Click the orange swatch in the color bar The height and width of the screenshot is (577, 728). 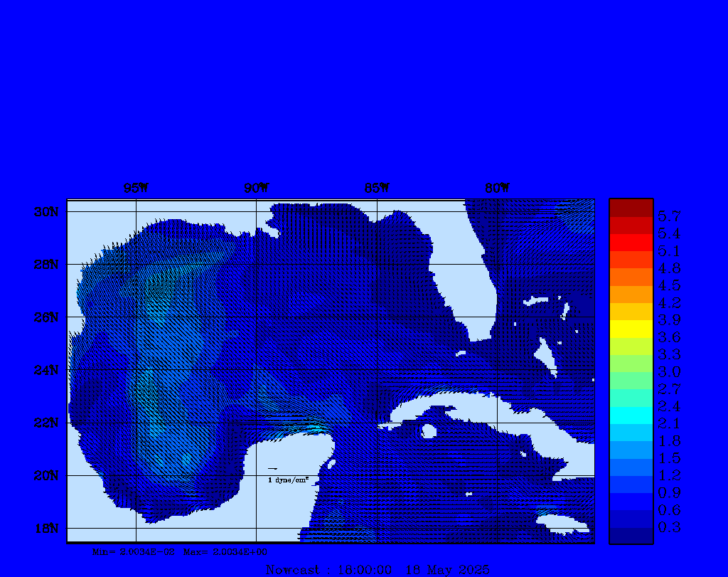pos(631,294)
